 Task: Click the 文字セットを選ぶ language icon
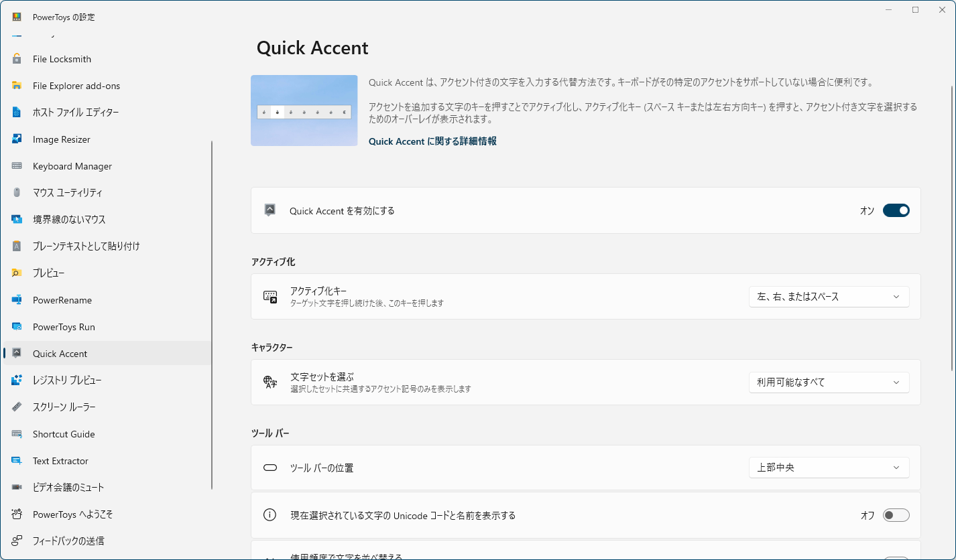[270, 382]
